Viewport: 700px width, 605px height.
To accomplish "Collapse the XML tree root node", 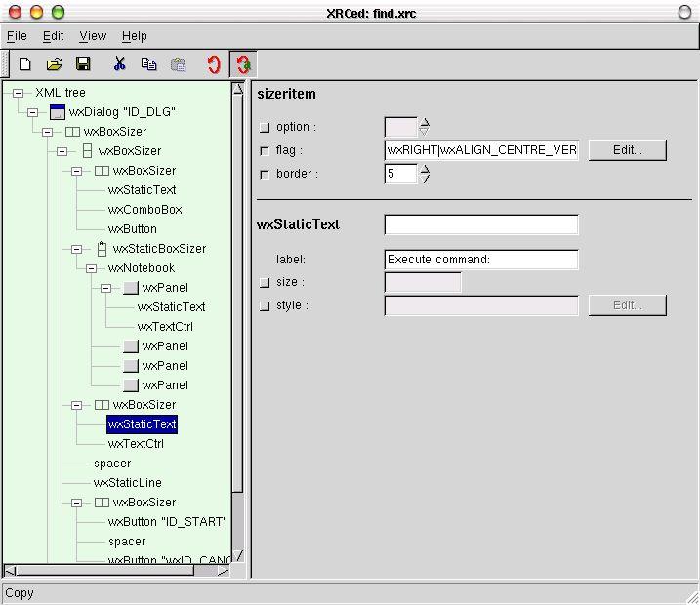I will tap(18, 93).
